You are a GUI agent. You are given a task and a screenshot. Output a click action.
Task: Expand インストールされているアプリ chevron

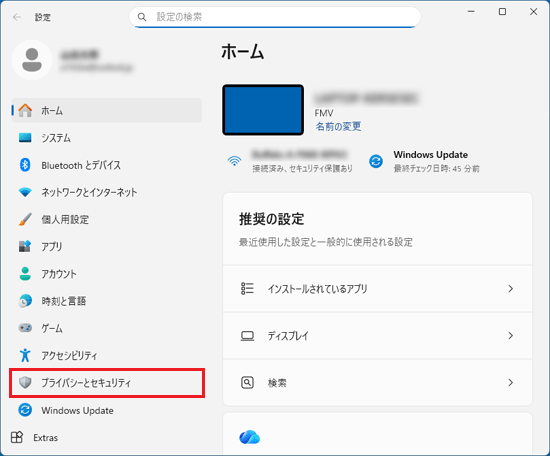510,289
